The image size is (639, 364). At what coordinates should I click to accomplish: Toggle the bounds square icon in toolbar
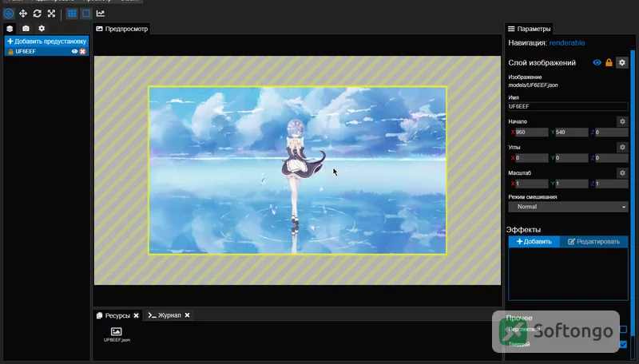(86, 14)
